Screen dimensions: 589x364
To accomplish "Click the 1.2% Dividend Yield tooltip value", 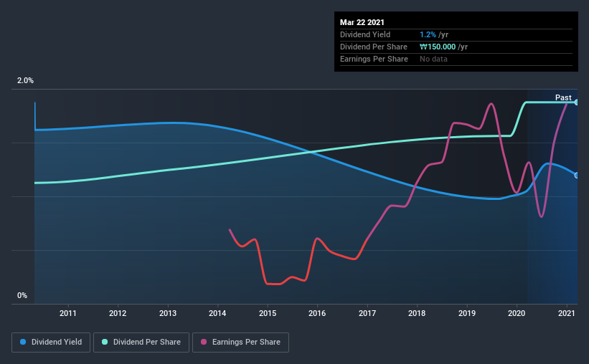I will click(x=428, y=34).
